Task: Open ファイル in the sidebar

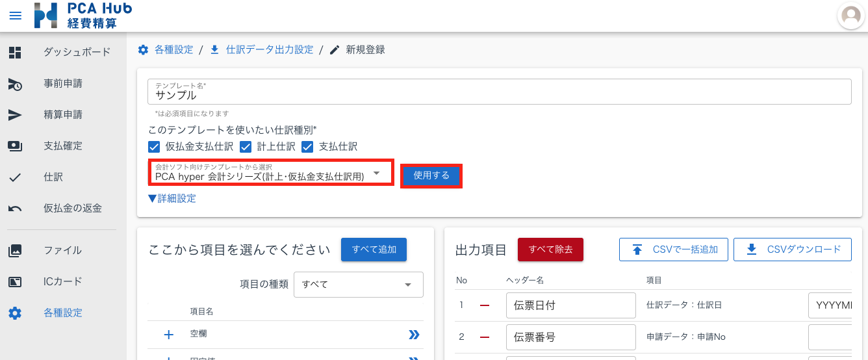Action: click(63, 250)
